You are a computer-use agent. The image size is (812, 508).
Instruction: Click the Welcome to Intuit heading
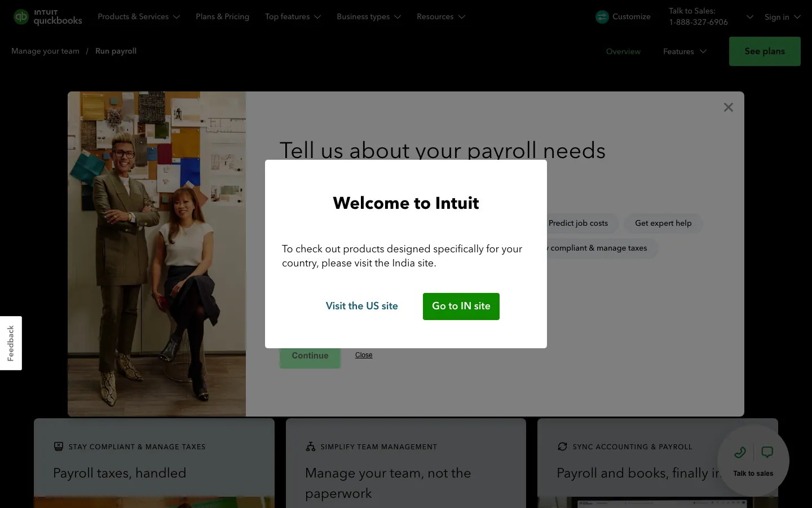406,203
